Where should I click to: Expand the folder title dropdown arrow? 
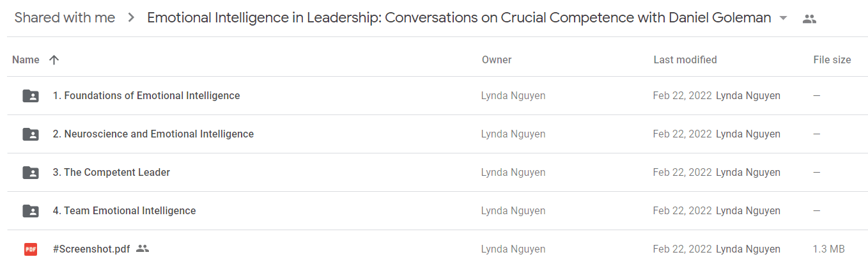tap(784, 19)
